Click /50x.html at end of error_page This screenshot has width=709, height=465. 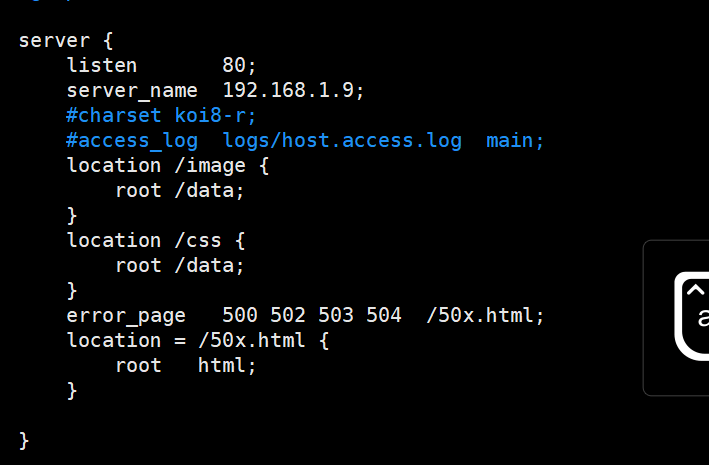point(485,315)
